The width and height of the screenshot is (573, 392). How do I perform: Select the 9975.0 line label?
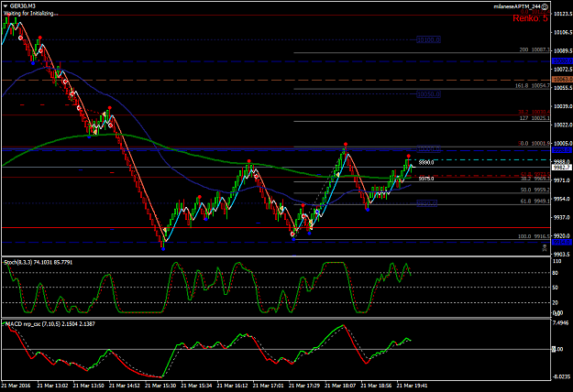(x=426, y=179)
